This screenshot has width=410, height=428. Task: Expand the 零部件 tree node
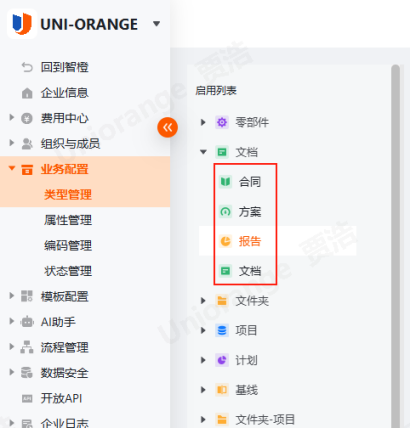[x=203, y=122]
